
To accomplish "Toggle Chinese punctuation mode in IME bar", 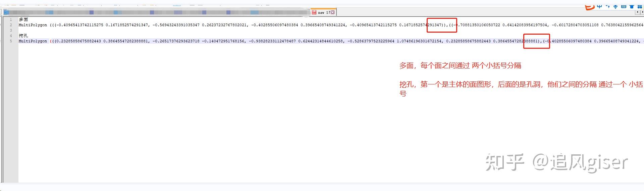I will click(608, 6).
